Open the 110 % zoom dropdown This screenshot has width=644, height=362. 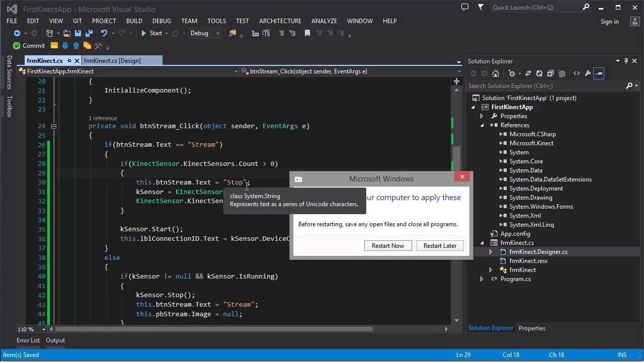44,329
